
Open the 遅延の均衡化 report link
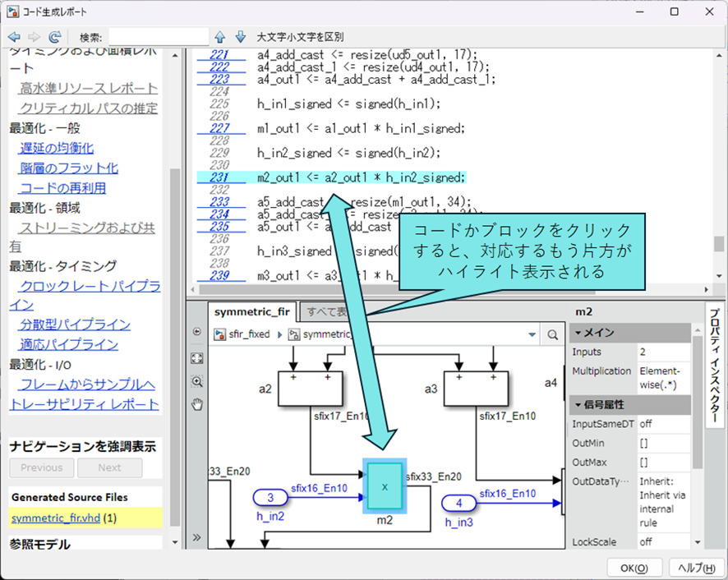pyautogui.click(x=57, y=148)
